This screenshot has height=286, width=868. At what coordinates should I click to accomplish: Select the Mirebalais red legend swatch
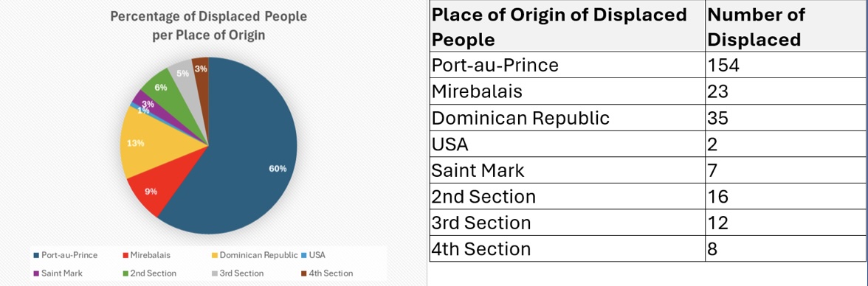click(x=125, y=255)
